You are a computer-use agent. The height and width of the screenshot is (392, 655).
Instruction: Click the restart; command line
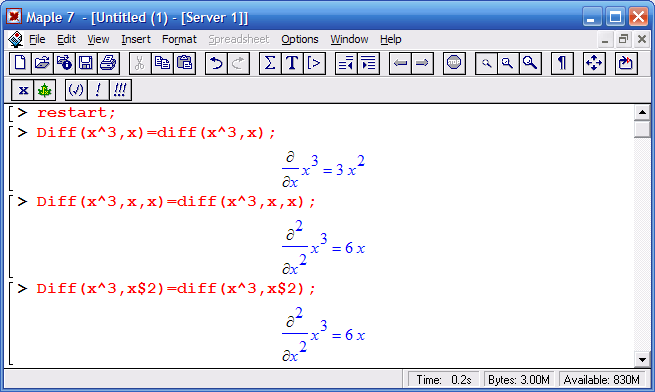pyautogui.click(x=76, y=112)
